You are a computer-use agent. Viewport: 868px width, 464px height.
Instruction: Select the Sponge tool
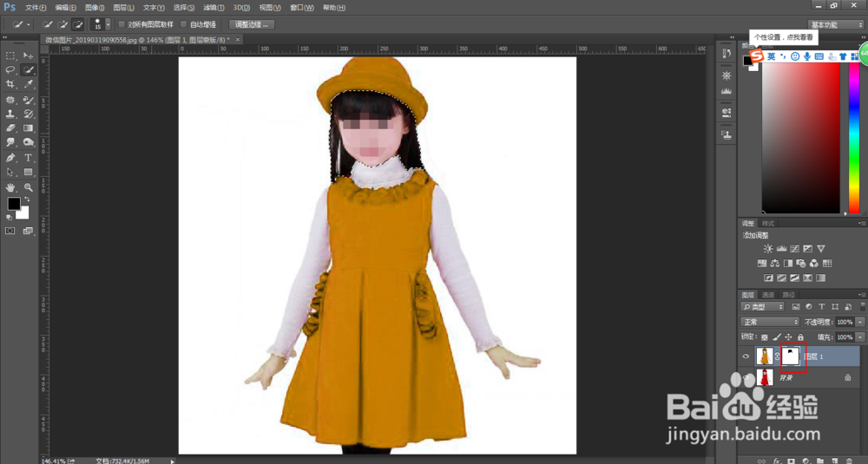pyautogui.click(x=29, y=143)
